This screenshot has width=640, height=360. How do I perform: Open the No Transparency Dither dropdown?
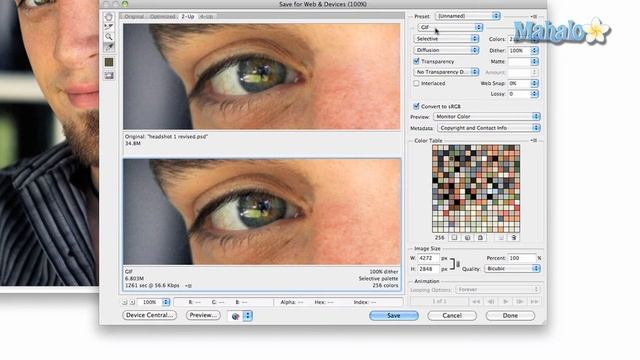pyautogui.click(x=446, y=72)
